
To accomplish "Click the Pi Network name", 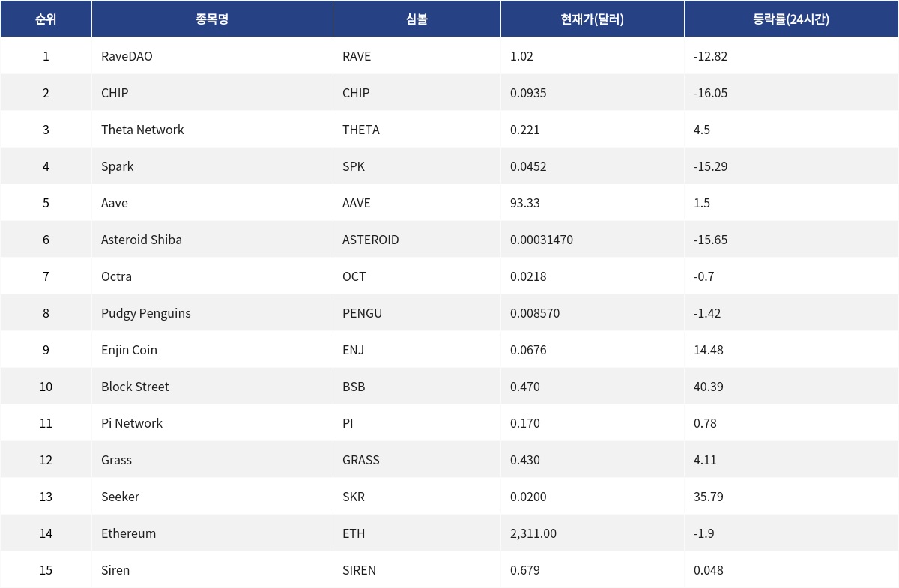I will [132, 423].
